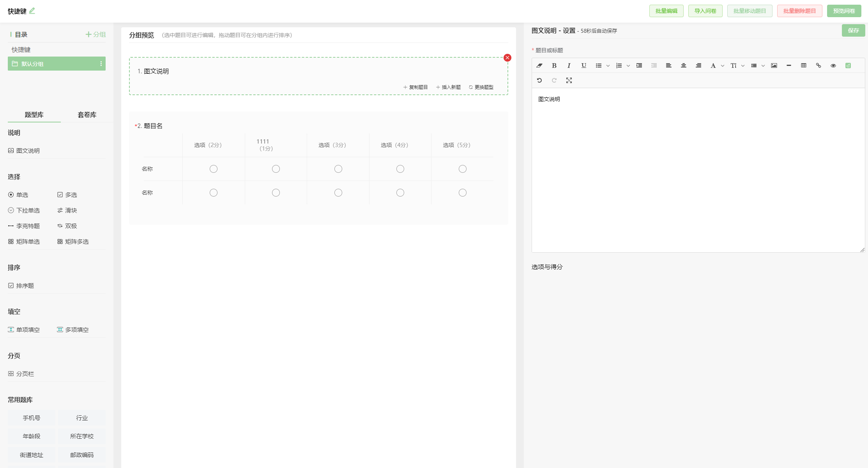Center-align text in editor
The width and height of the screenshot is (868, 468).
pos(684,66)
